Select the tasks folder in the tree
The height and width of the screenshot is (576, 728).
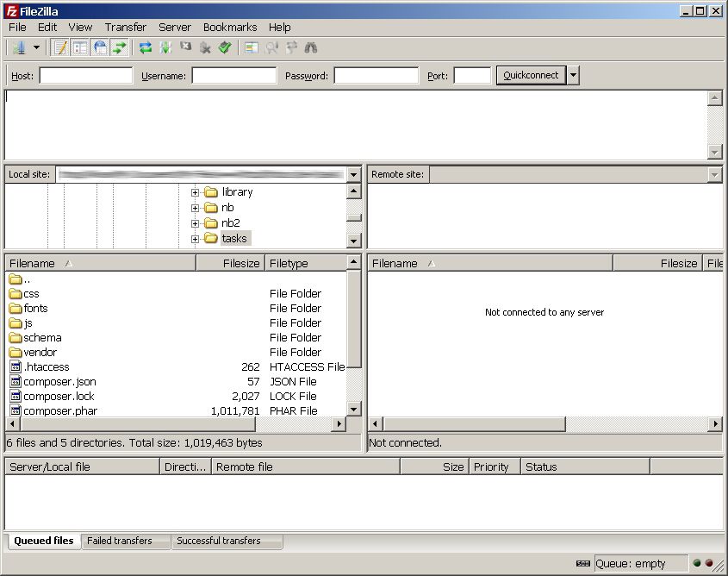[234, 238]
